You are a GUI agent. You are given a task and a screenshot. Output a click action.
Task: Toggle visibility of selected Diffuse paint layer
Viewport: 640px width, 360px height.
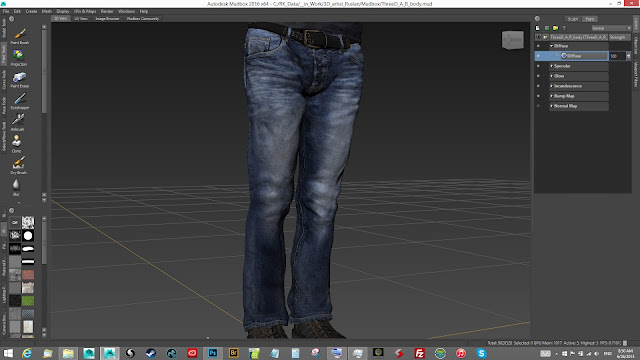pyautogui.click(x=538, y=56)
